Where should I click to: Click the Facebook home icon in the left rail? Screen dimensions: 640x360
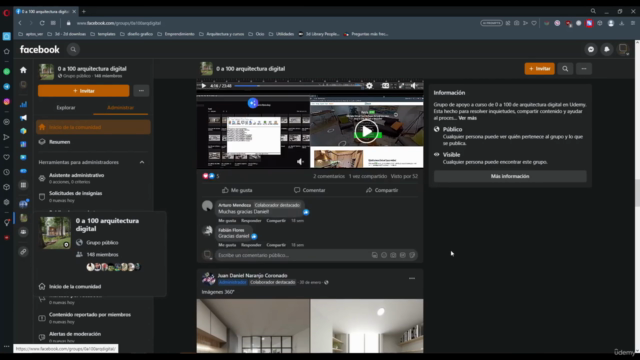click(23, 70)
